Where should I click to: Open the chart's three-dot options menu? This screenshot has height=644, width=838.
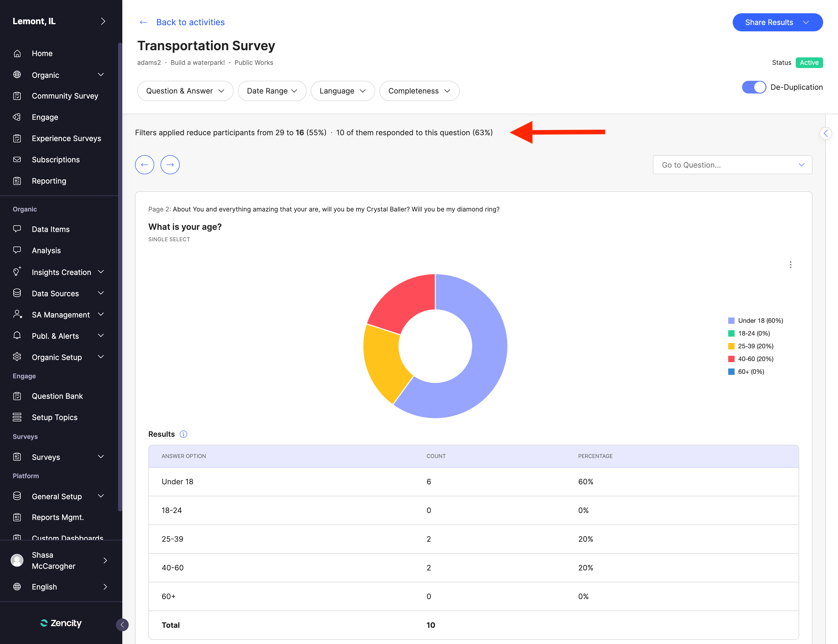pyautogui.click(x=790, y=265)
